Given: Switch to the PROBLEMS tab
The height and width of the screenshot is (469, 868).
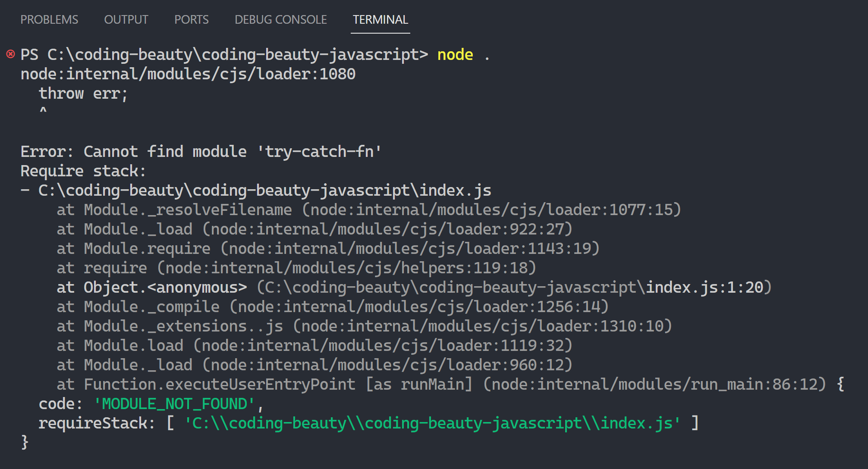Looking at the screenshot, I should coord(49,19).
